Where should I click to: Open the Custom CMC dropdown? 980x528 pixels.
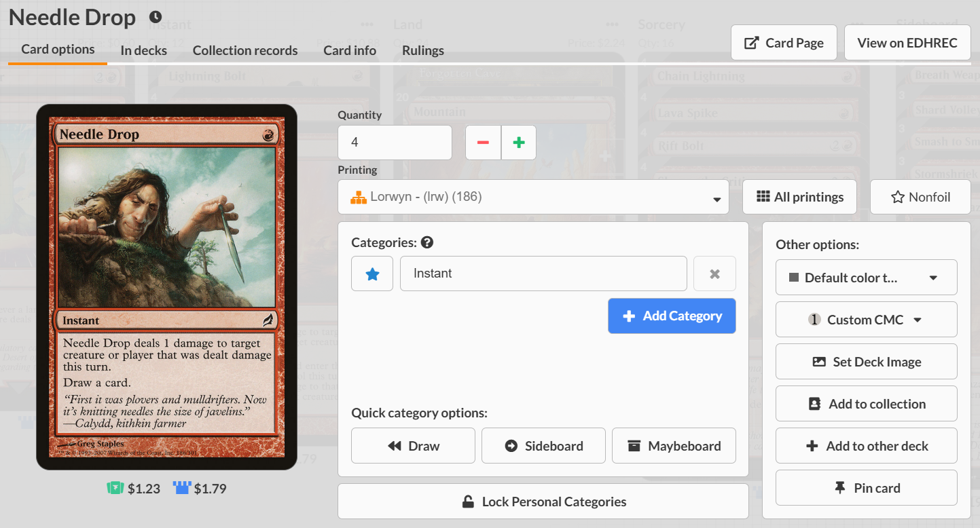click(x=866, y=320)
